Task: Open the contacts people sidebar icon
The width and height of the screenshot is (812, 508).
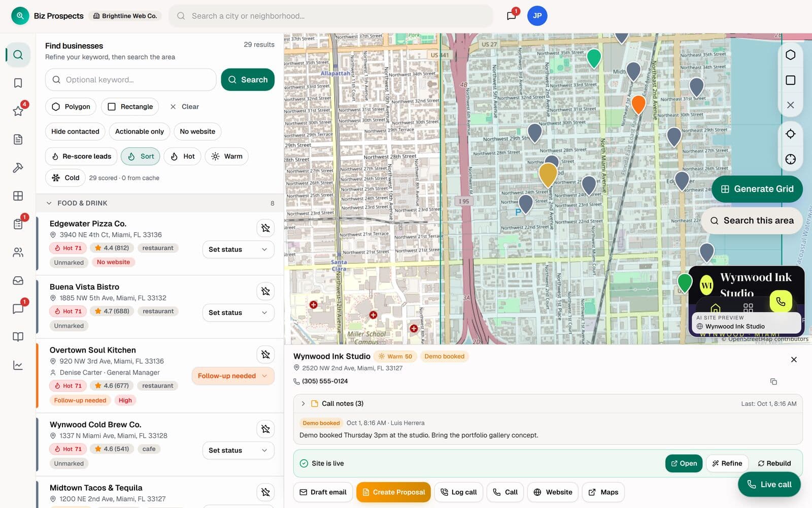Action: coord(18,252)
